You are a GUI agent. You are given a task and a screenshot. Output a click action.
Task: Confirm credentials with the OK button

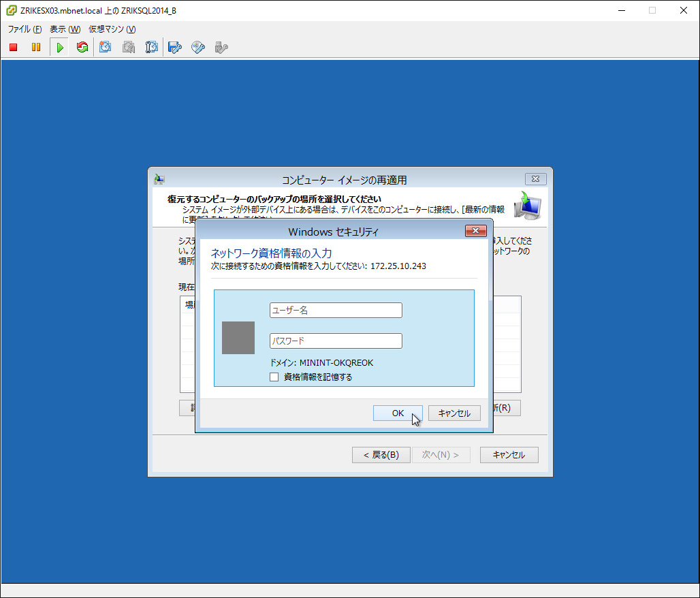click(x=398, y=413)
